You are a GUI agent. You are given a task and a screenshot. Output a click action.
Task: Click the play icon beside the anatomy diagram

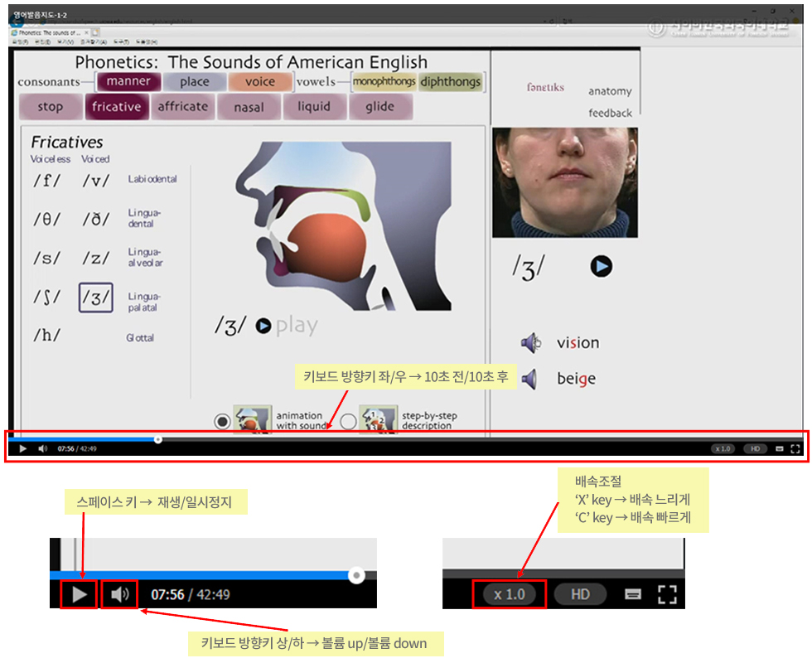[263, 327]
